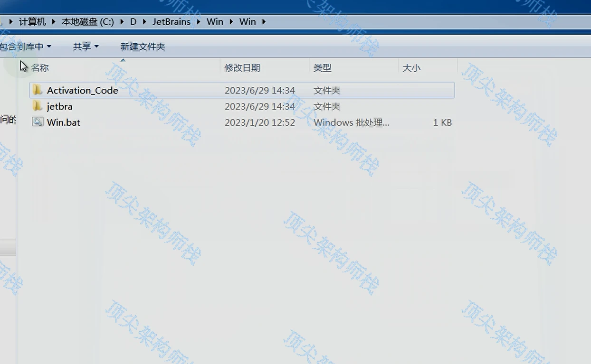Click the gear icon on Win.bat
Screen dimensions: 591x364
[x=38, y=122]
